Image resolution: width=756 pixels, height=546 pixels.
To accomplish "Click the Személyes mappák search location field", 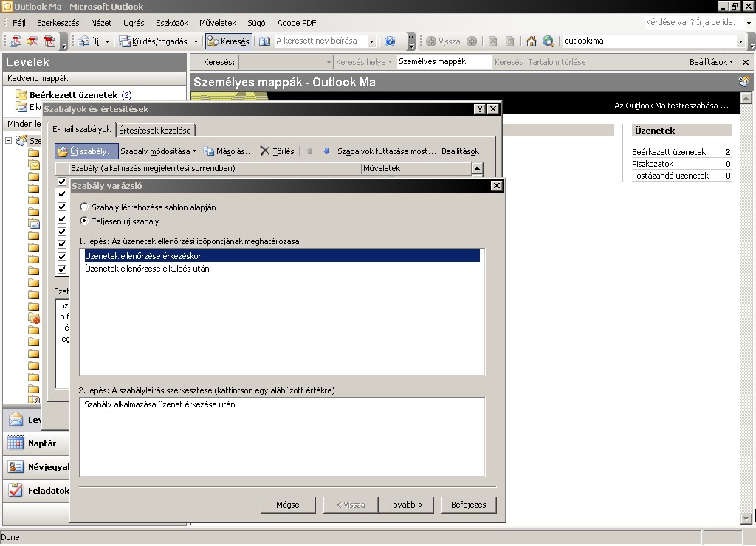I will (444, 62).
